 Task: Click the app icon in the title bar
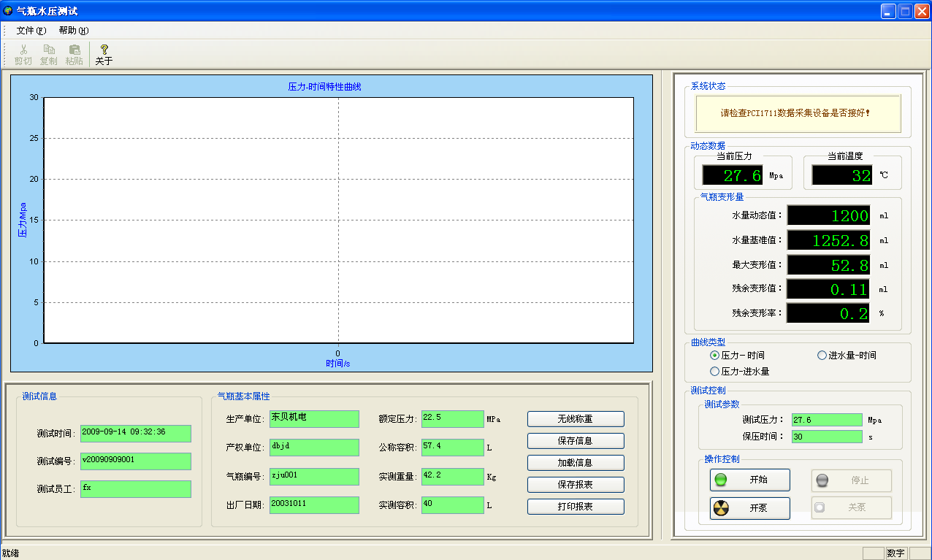tap(8, 11)
